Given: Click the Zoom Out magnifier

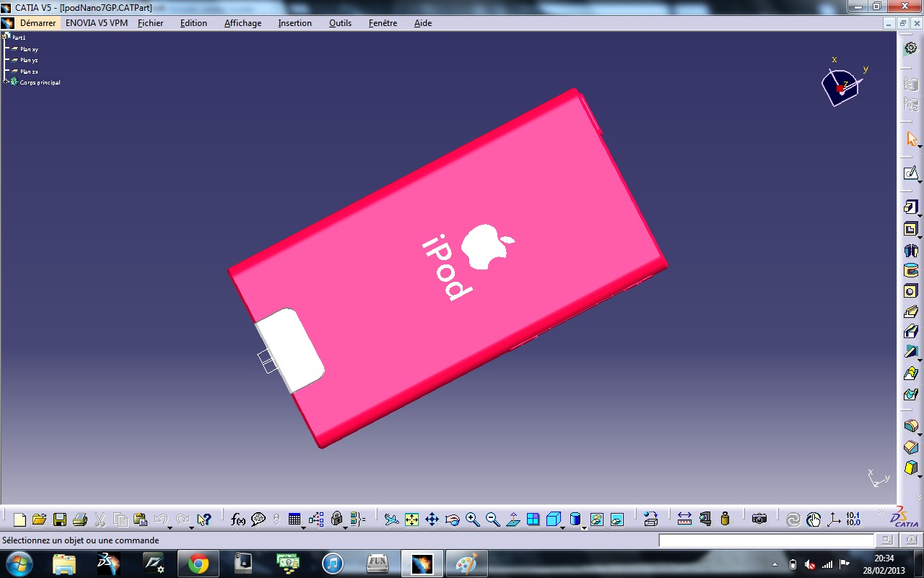Looking at the screenshot, I should pyautogui.click(x=493, y=519).
